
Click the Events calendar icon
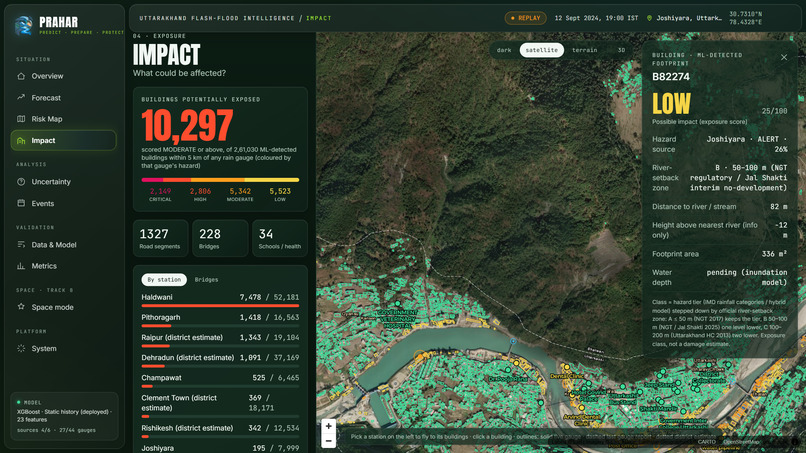(x=21, y=203)
